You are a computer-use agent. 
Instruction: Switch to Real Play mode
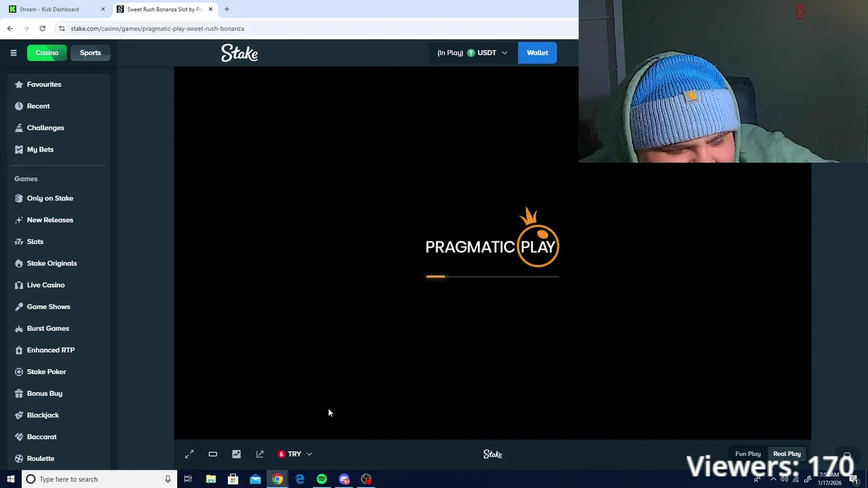click(x=787, y=454)
